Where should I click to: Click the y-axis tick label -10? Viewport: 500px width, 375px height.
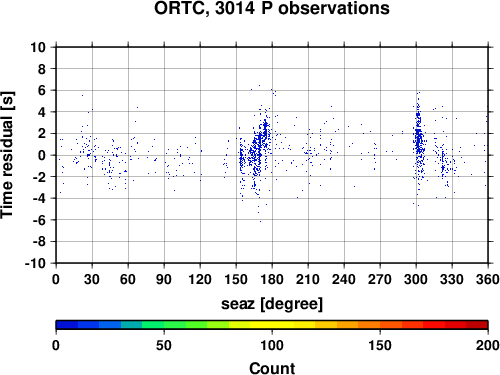(35, 263)
